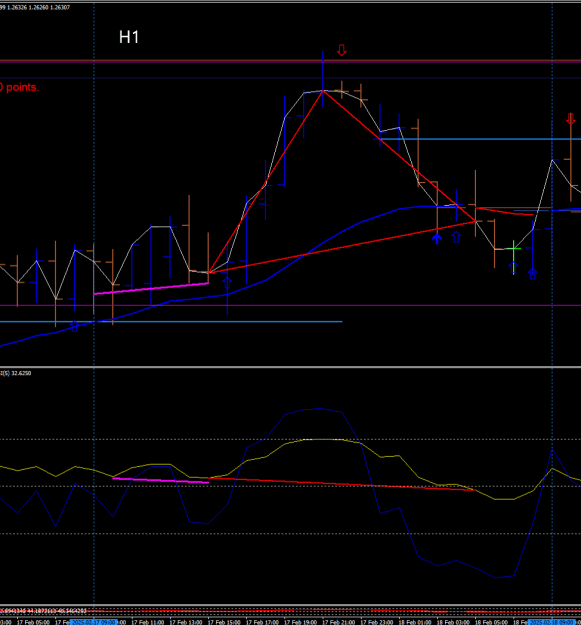Click the hollow blue arrow under the green cross
This screenshot has height=625, width=581.
(514, 268)
